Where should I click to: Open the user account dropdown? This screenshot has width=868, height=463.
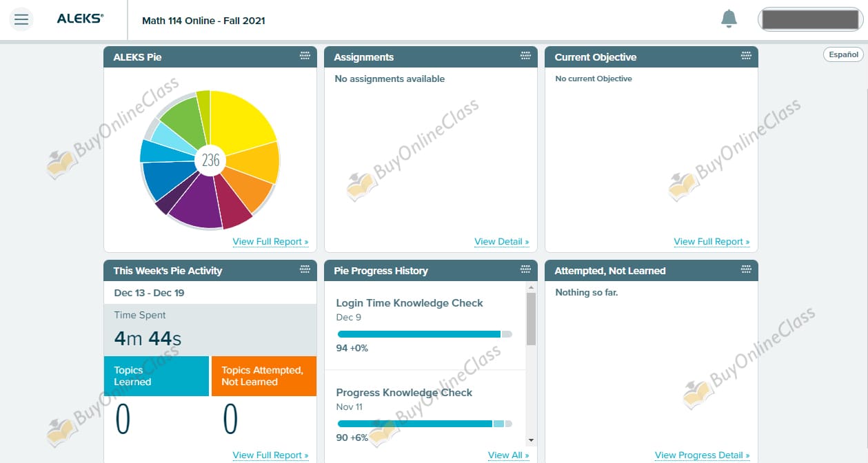809,19
